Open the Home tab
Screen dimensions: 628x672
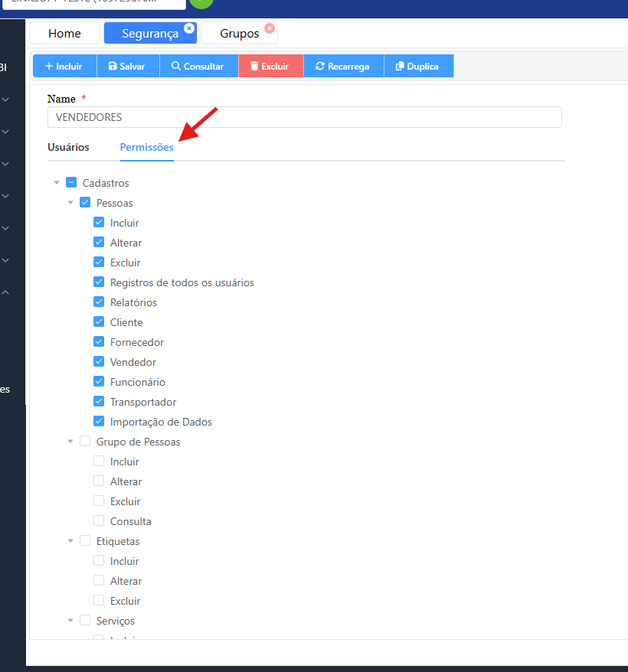[64, 34]
